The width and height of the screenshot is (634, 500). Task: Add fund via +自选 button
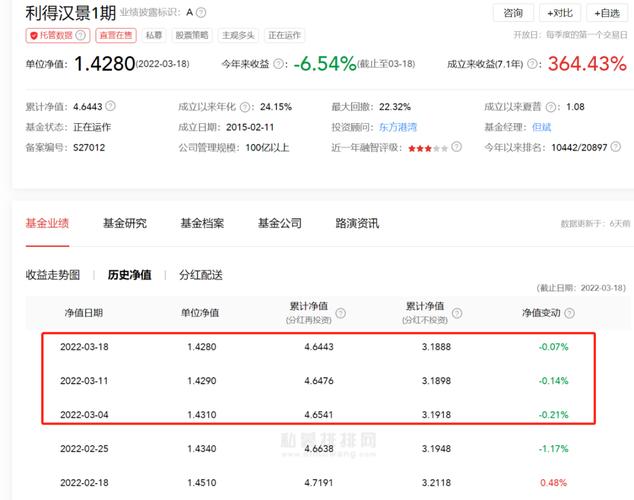607,13
